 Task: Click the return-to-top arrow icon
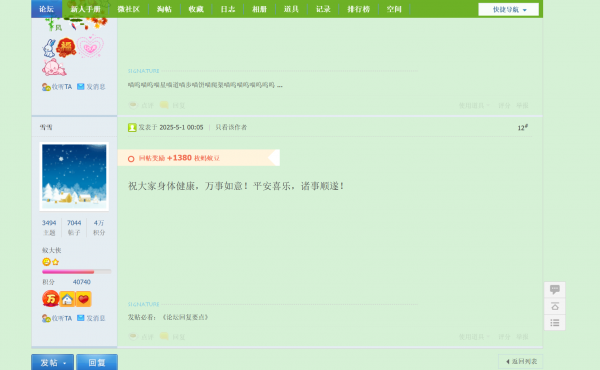coord(554,306)
